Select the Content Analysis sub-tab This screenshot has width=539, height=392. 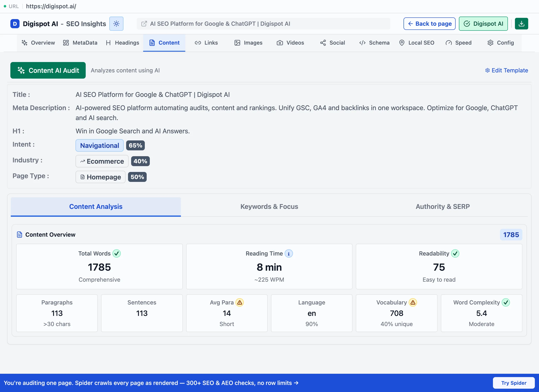tap(96, 207)
